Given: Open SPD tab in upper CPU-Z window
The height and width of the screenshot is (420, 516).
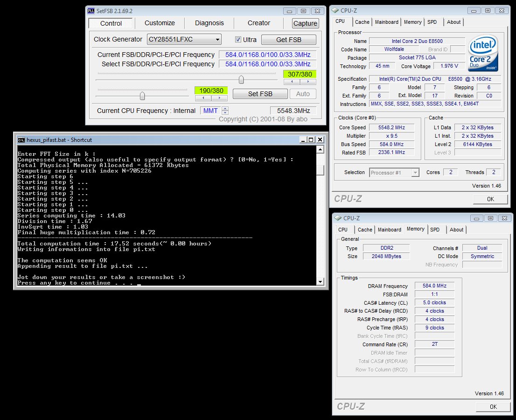Looking at the screenshot, I should [x=432, y=22].
